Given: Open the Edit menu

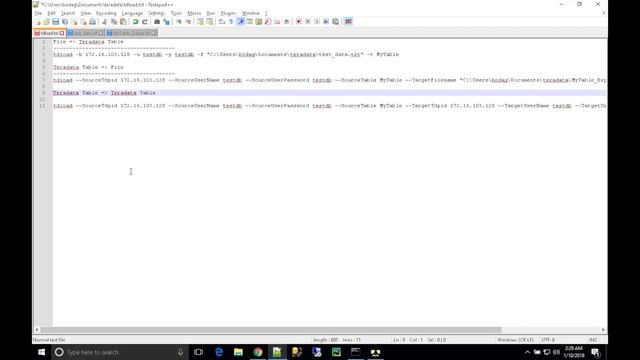Looking at the screenshot, I should click(x=51, y=13).
